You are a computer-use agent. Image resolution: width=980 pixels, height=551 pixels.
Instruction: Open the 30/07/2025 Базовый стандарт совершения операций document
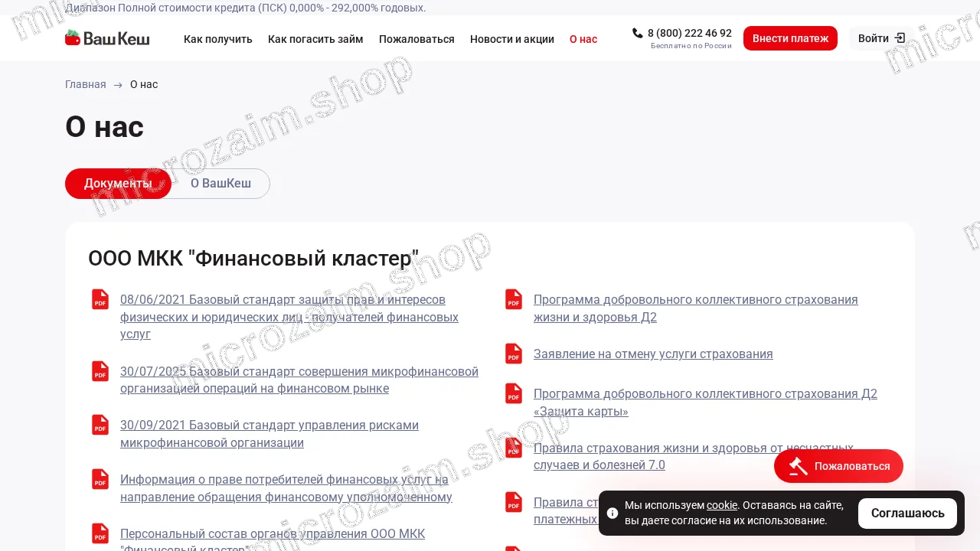click(x=299, y=380)
